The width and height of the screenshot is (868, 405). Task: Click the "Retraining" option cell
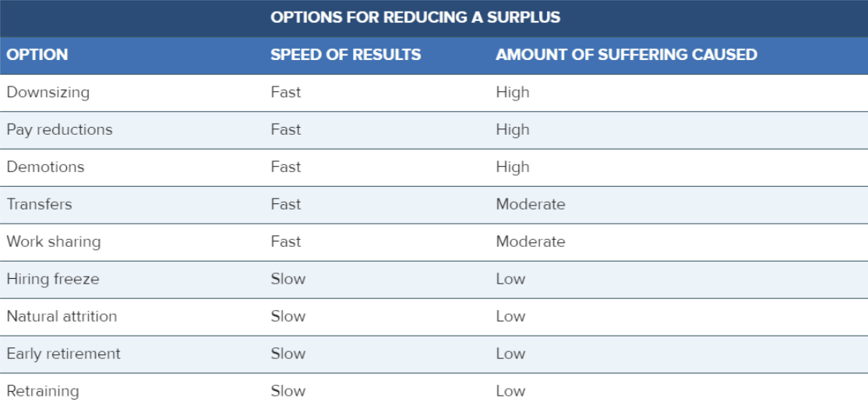point(43,391)
